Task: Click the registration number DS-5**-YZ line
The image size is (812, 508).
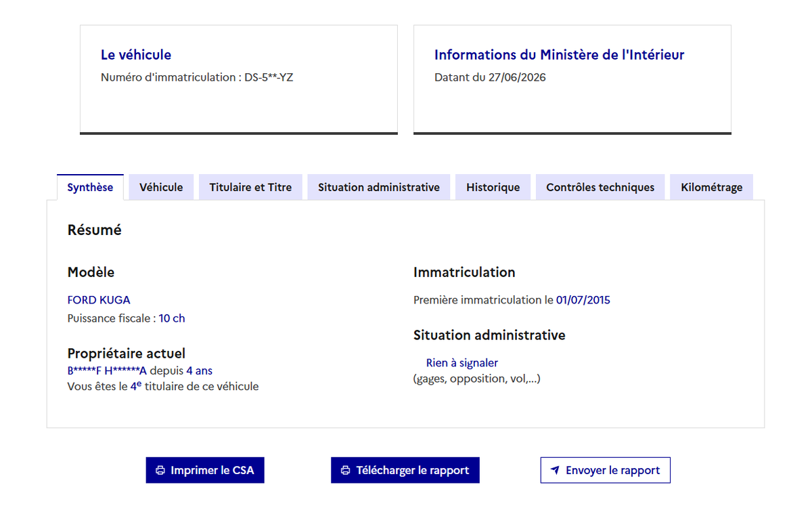Action: pos(197,77)
